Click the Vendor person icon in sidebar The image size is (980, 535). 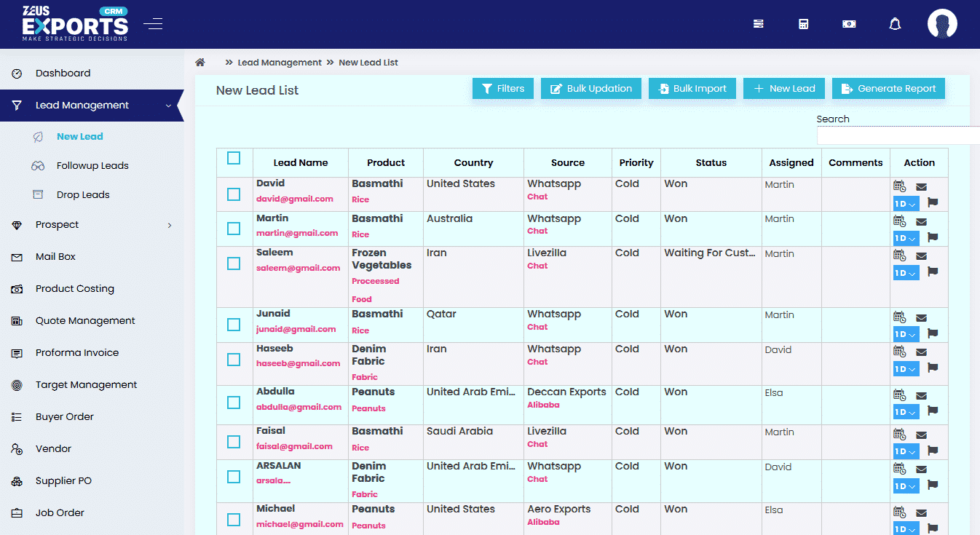(17, 449)
